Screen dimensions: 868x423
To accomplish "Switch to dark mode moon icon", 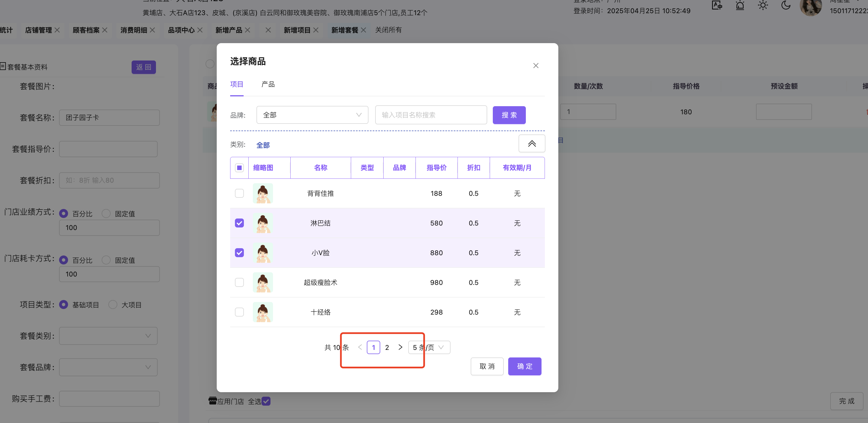I will pos(785,5).
